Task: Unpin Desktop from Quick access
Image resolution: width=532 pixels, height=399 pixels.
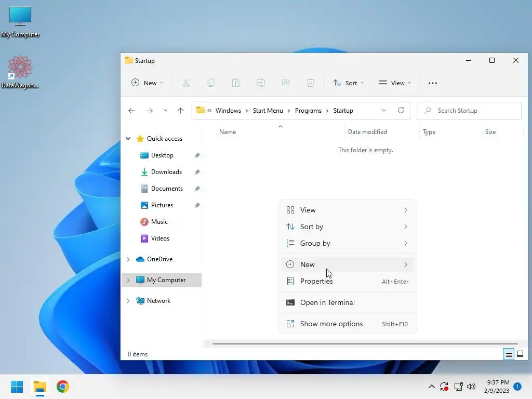Action: [x=197, y=155]
